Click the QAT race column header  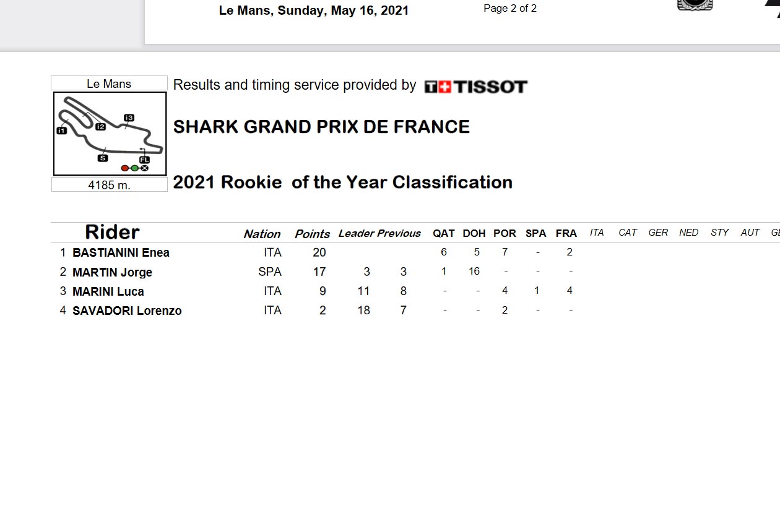(x=444, y=233)
